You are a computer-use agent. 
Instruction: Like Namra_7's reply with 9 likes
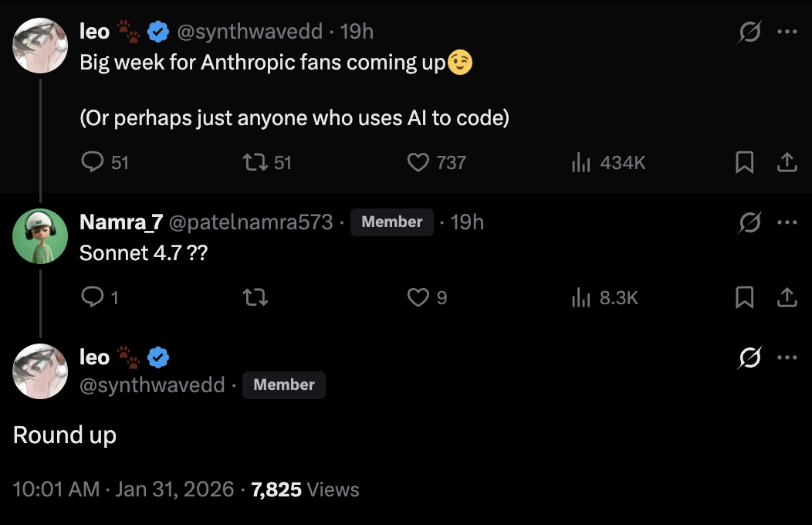coord(418,297)
